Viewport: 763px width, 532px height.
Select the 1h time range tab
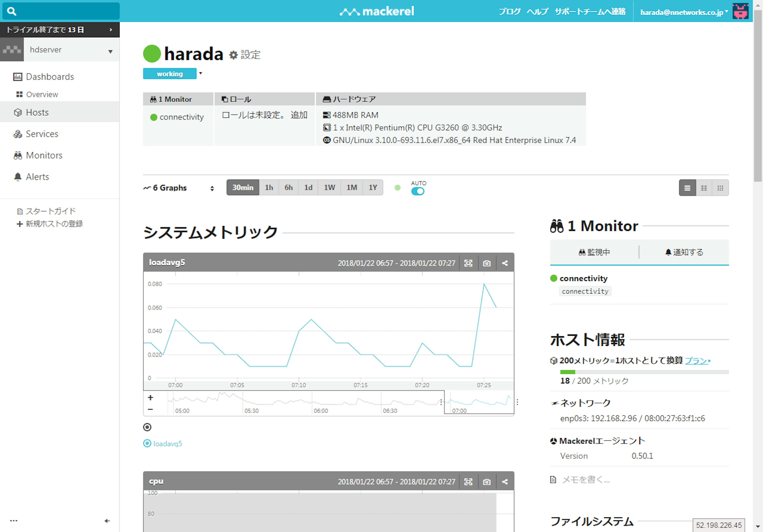tap(269, 188)
